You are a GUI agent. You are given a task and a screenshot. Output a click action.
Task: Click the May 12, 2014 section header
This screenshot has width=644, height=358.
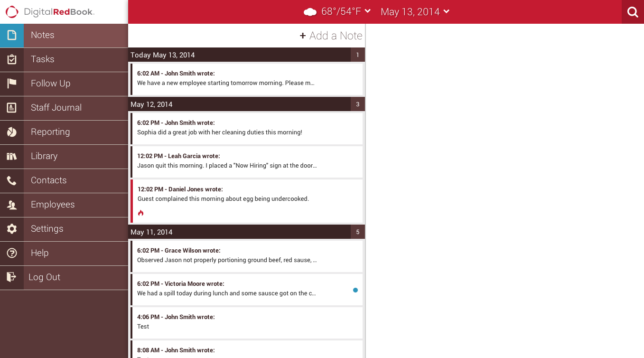246,104
